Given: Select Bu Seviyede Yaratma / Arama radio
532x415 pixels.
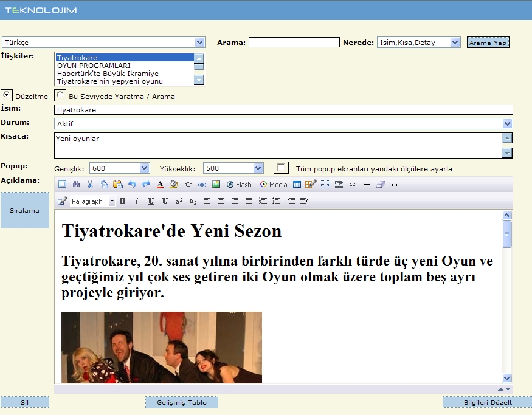Looking at the screenshot, I should [60, 95].
